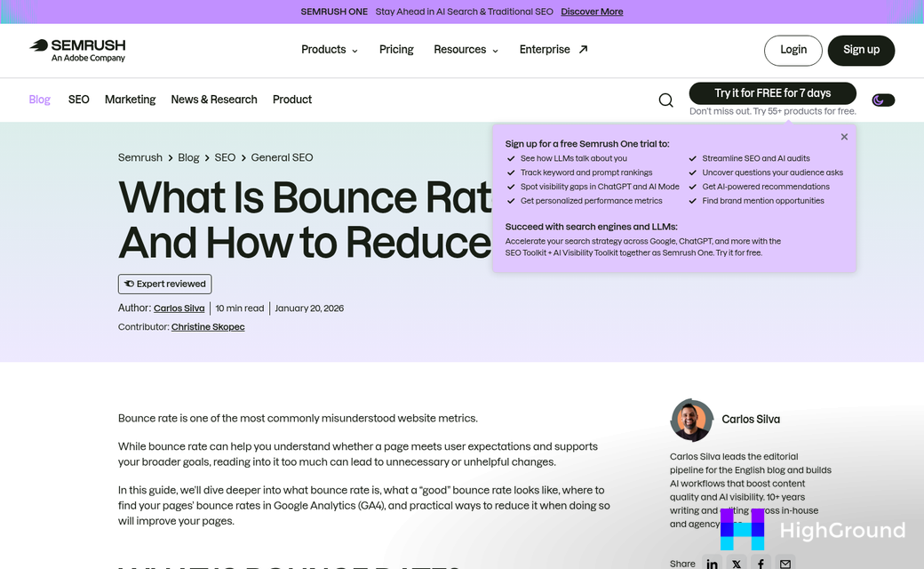Viewport: 924px width, 569px height.
Task: Share article on LinkedIn
Action: pos(712,564)
